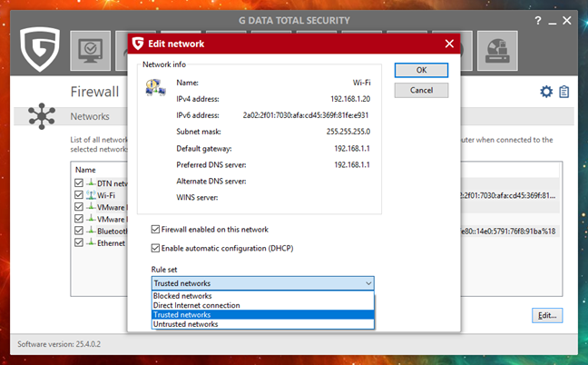
Task: Click the G DATA shield logo
Action: [x=40, y=49]
